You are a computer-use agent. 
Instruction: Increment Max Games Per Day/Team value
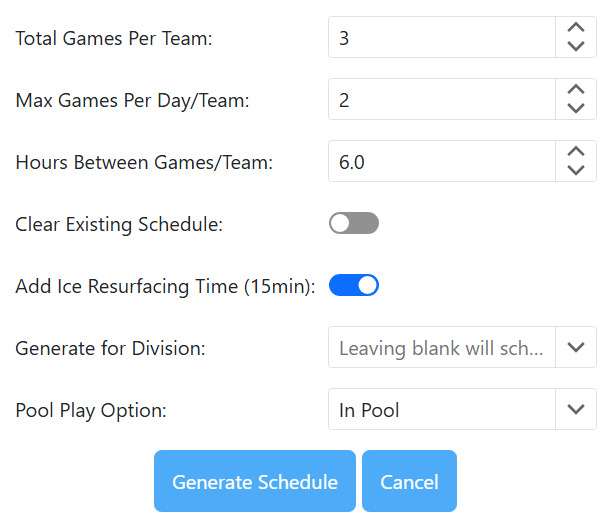(x=575, y=90)
